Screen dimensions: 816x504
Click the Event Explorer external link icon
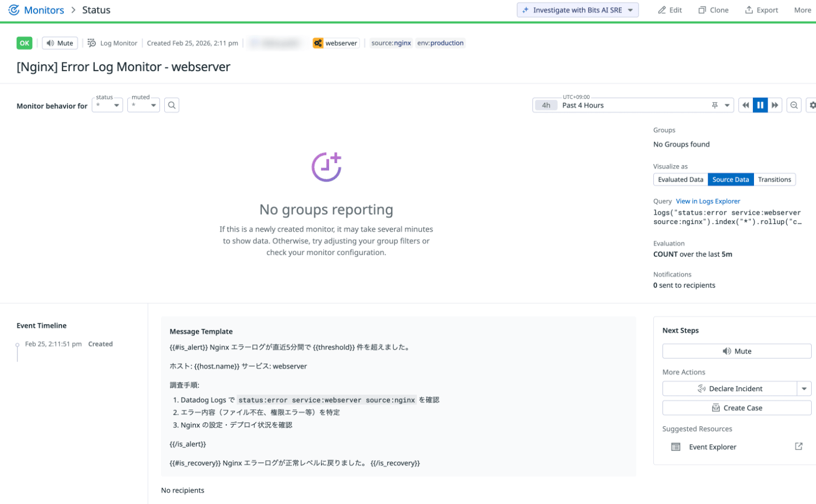click(x=799, y=446)
